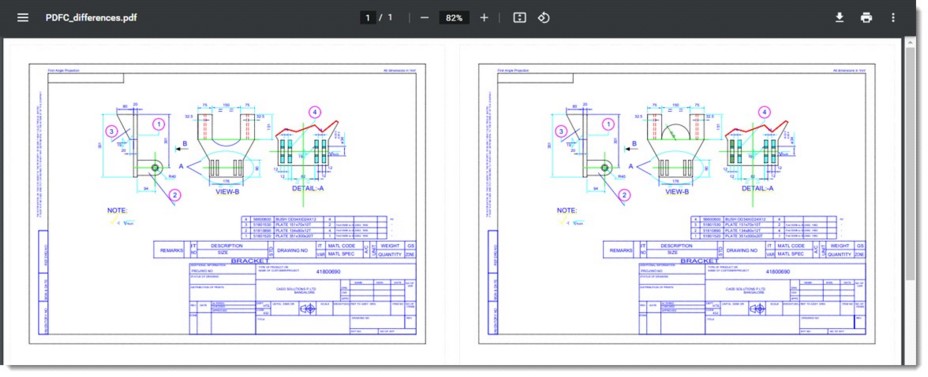Viewport: 928px width, 377px height.
Task: Open the more actions three-dot menu
Action: pyautogui.click(x=893, y=18)
